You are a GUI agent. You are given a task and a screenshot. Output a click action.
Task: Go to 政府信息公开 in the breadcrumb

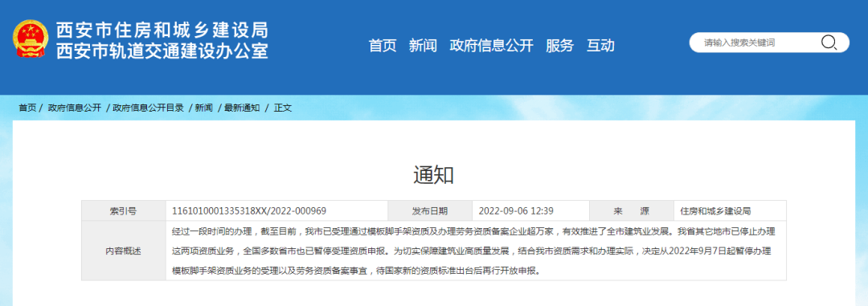(75, 108)
